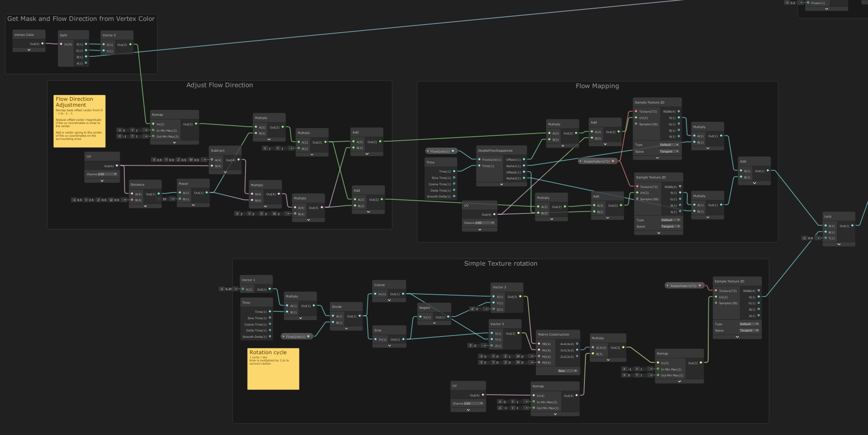
Task: Collapse the Lerp node using its chevron
Action: click(839, 244)
